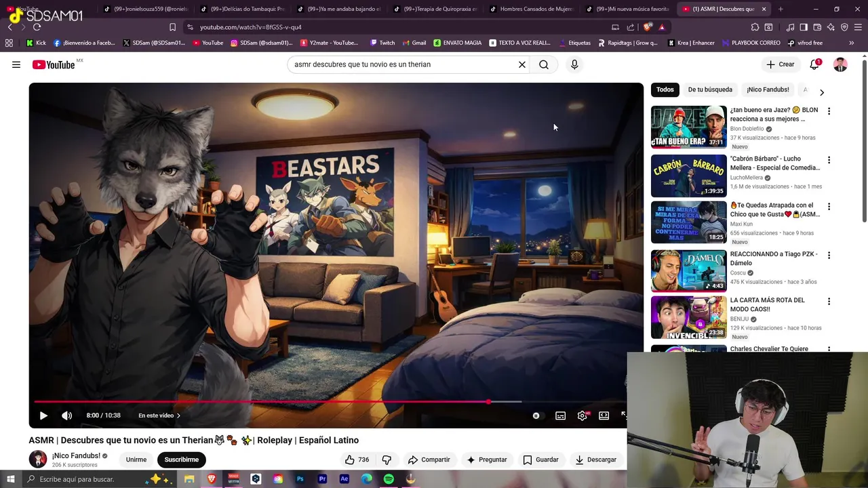The width and height of the screenshot is (868, 488).
Task: Open options for "¿tan bueno era Jaze?" video
Action: (x=829, y=111)
